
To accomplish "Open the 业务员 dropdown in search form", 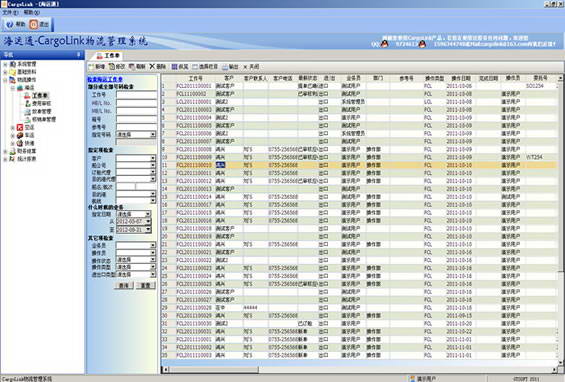I will pyautogui.click(x=153, y=245).
